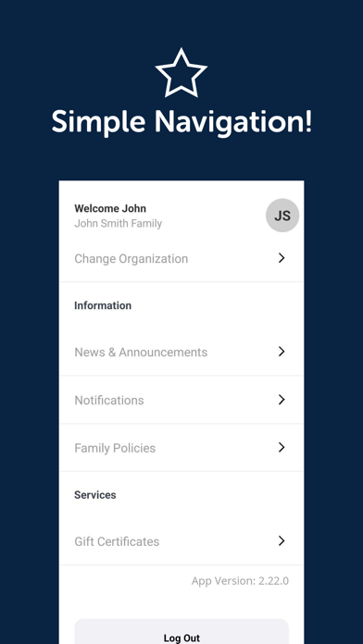The image size is (363, 644).
Task: Open News & Announcements chevron arrow
Action: (x=282, y=352)
